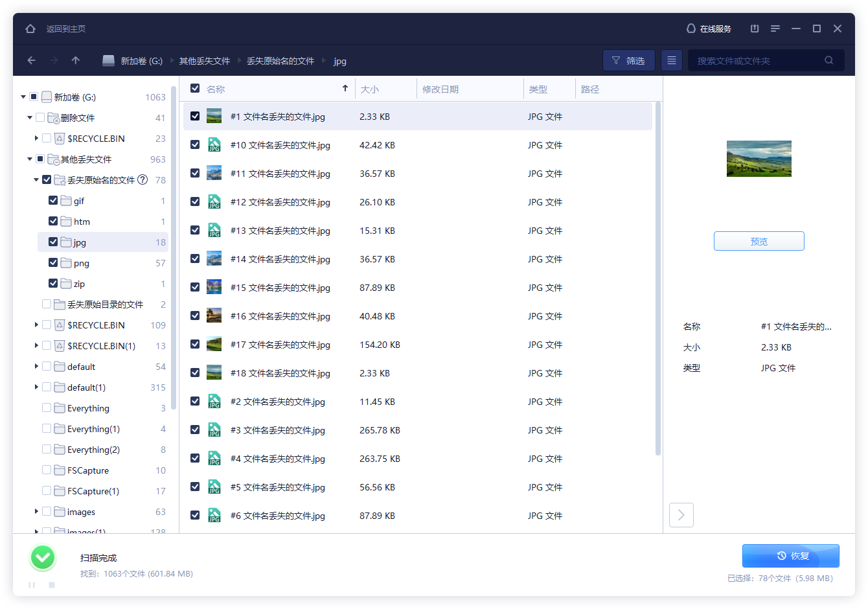
Task: Click the 恢复 recovery button
Action: (x=790, y=555)
